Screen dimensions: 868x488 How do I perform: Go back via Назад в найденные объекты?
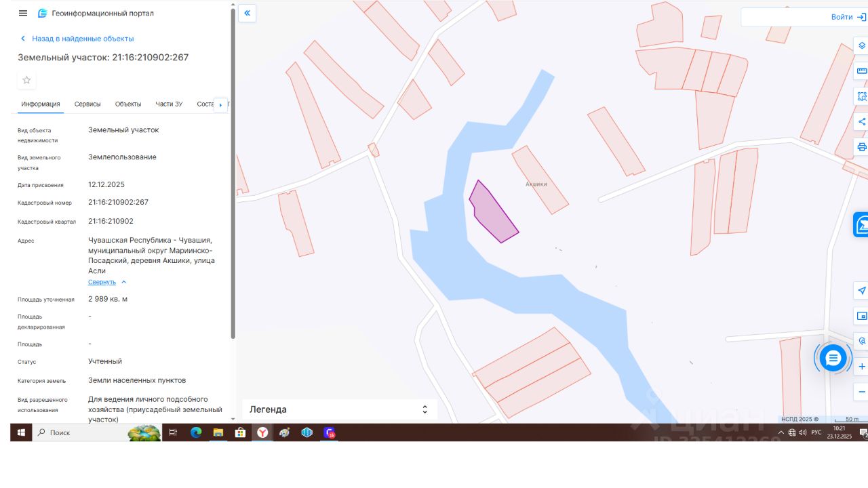[x=77, y=39]
